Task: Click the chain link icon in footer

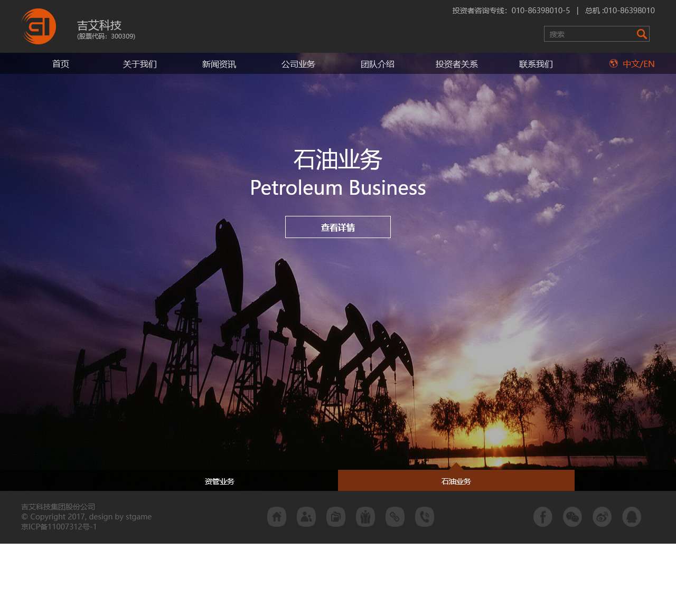Action: pos(395,517)
